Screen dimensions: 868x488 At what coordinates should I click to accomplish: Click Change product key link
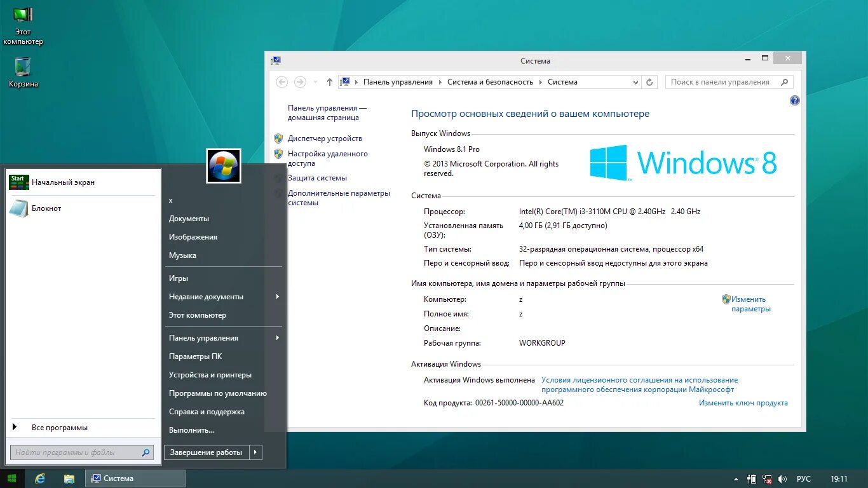(743, 403)
